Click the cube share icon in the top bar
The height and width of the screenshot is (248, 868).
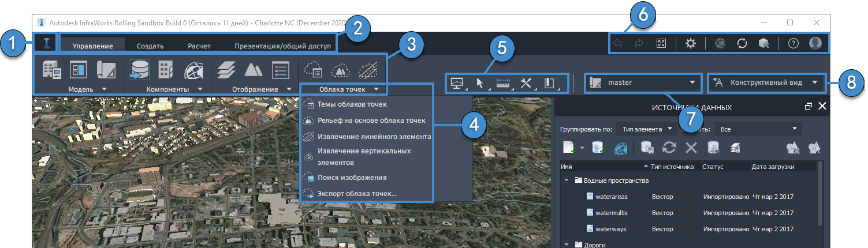pyautogui.click(x=763, y=43)
